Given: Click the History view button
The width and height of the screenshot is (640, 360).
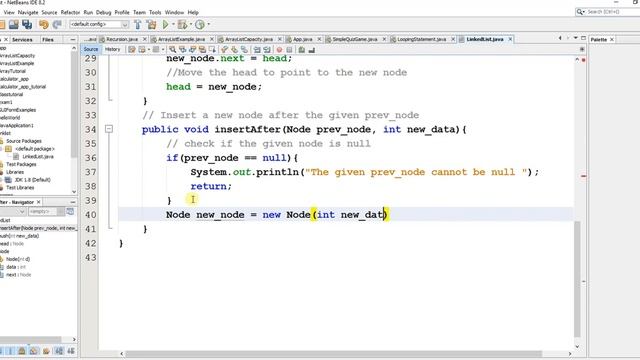Looking at the screenshot, I should pyautogui.click(x=112, y=49).
